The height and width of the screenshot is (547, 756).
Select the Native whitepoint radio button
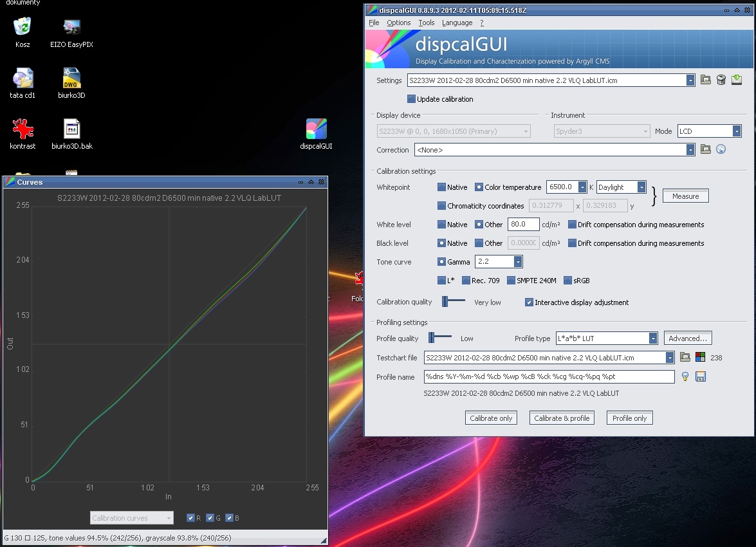tap(441, 187)
